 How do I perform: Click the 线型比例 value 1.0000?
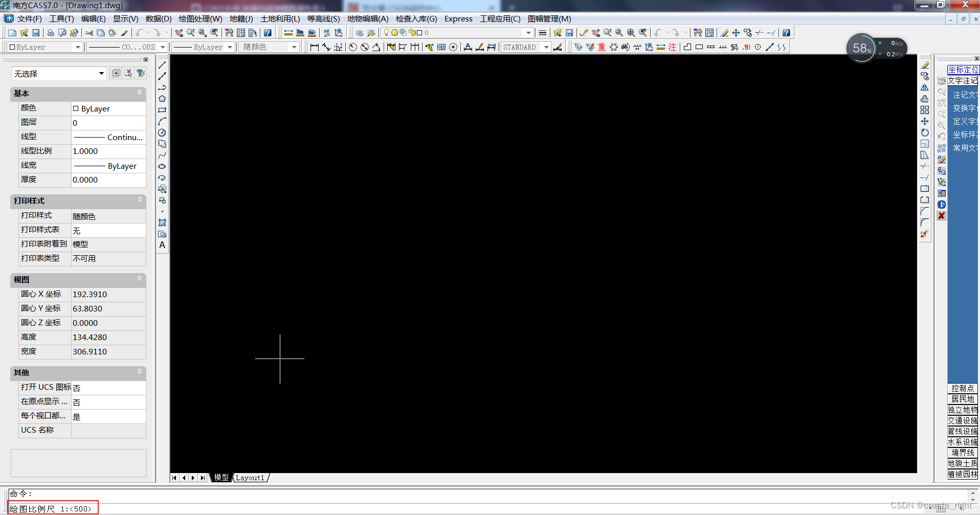pos(108,151)
